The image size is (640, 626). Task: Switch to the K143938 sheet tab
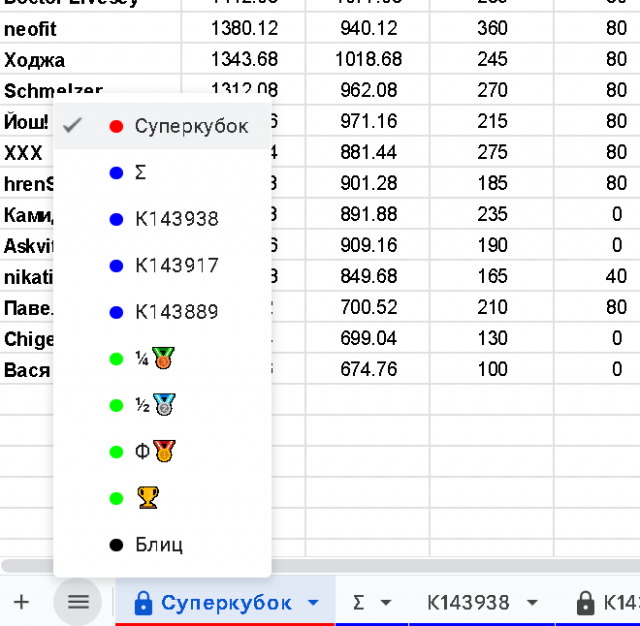[x=468, y=603]
